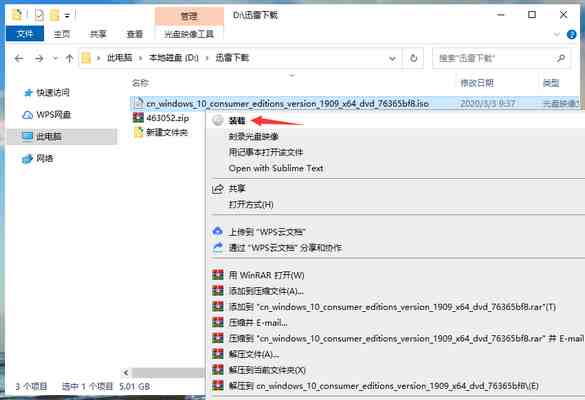The image size is (585, 400).
Task: Go forward with the forward arrow
Action: point(39,58)
